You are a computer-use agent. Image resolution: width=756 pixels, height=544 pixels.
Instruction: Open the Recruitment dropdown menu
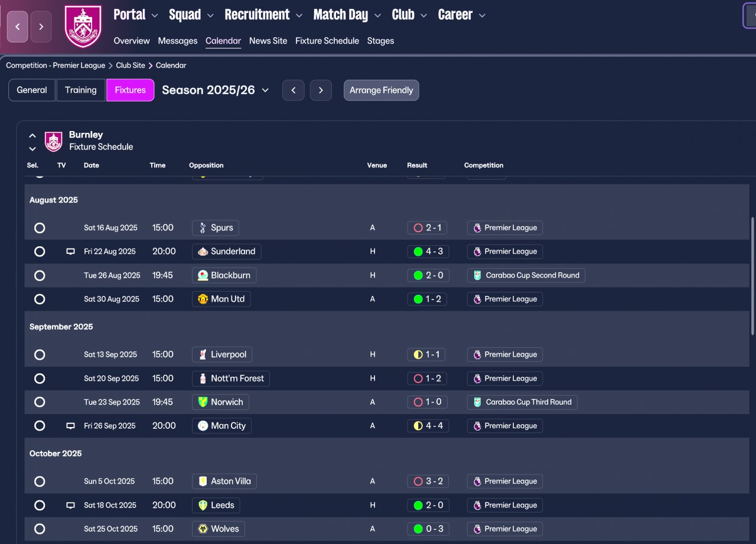pos(263,15)
